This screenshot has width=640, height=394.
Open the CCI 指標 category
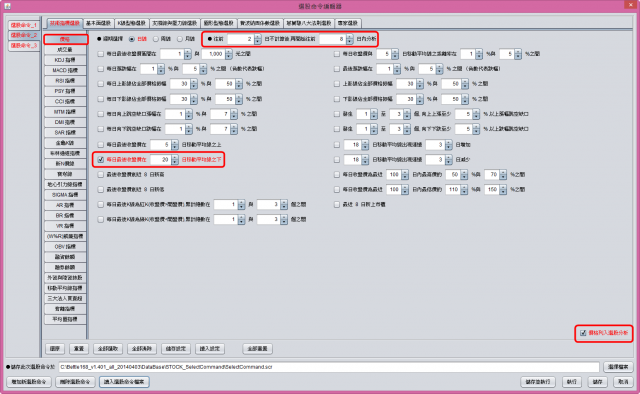click(x=65, y=101)
